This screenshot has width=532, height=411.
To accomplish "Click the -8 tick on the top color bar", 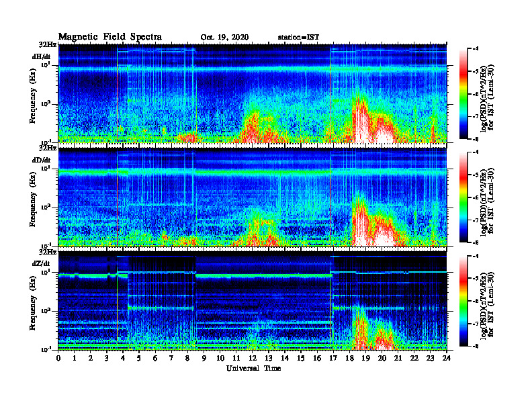I will [474, 139].
